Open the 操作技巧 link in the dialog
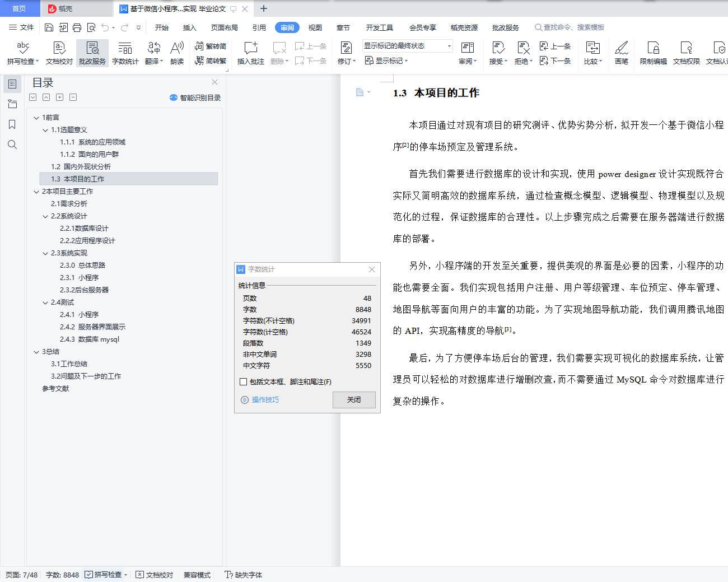This screenshot has height=582, width=728. pyautogui.click(x=265, y=400)
